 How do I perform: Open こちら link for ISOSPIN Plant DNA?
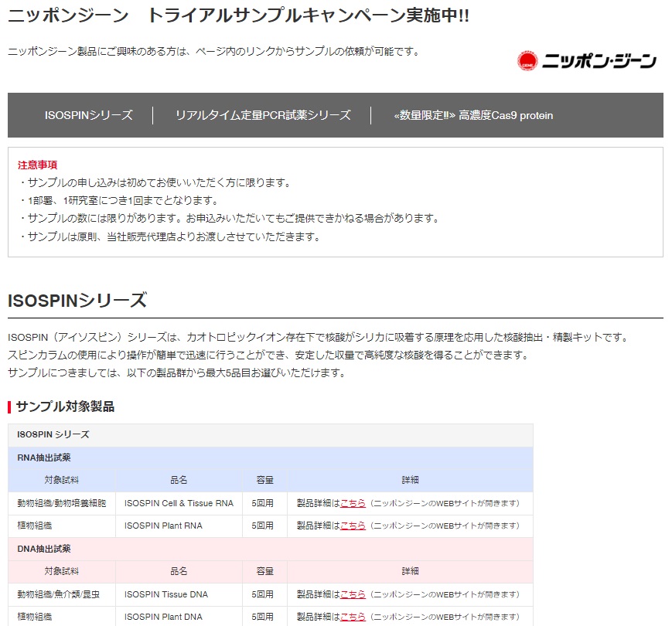(x=353, y=617)
